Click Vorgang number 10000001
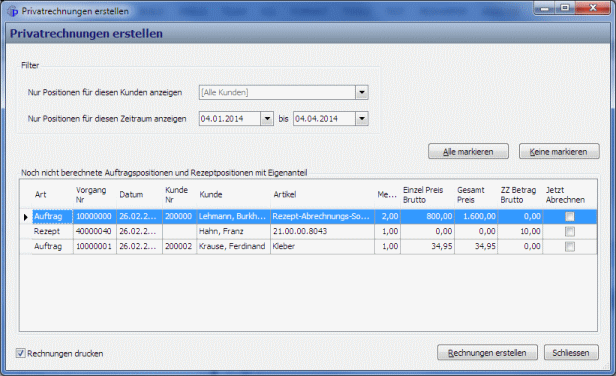Viewport: 616px width, 376px height. [x=95, y=246]
